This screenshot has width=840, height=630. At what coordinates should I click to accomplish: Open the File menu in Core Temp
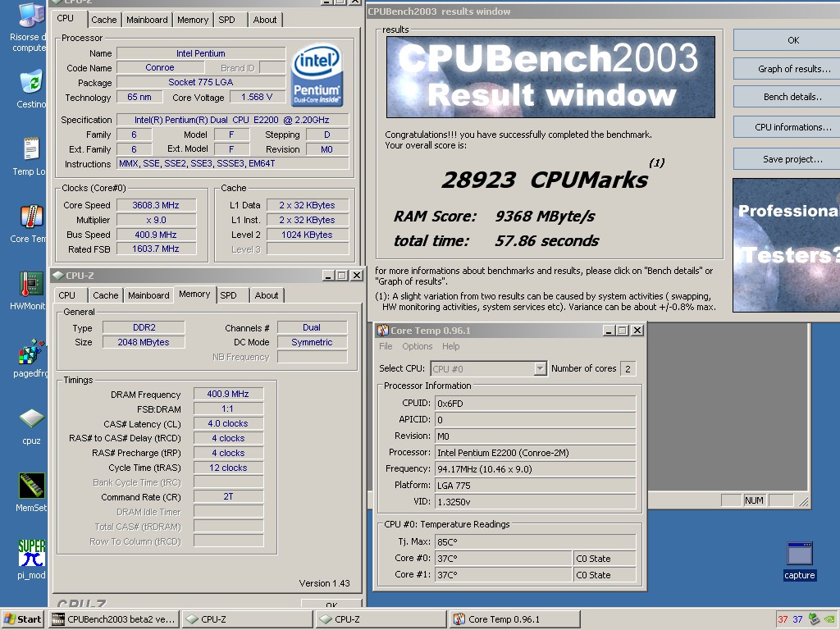coord(386,346)
